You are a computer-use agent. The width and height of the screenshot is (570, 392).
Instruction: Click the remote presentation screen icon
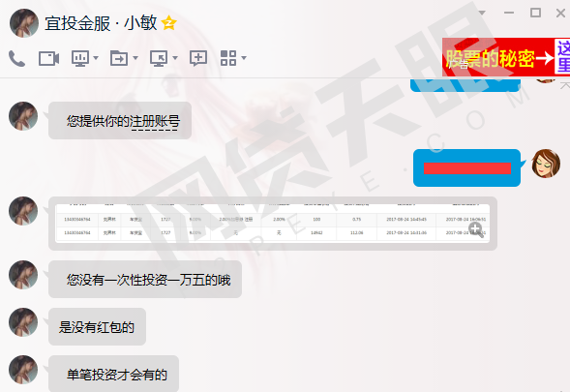coord(80,58)
